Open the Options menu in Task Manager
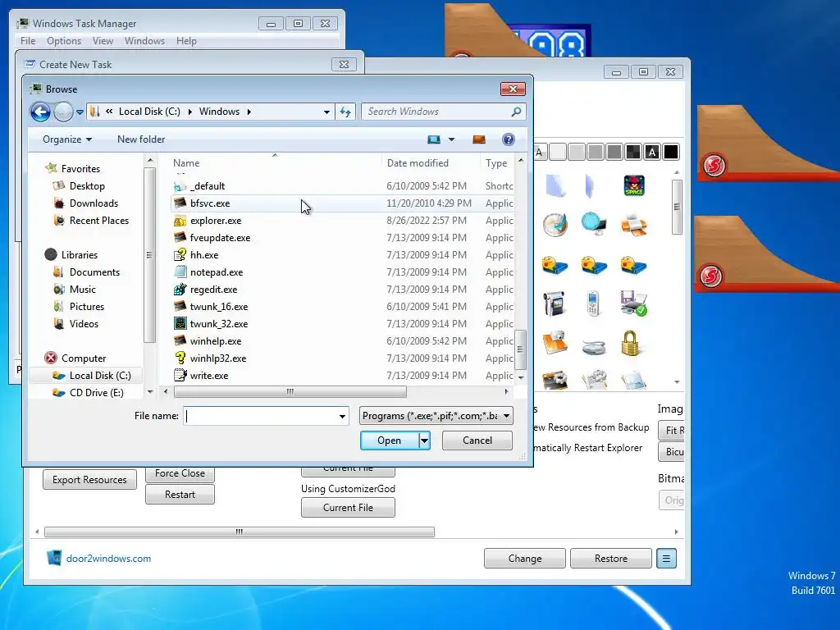Image resolution: width=840 pixels, height=630 pixels. tap(64, 41)
